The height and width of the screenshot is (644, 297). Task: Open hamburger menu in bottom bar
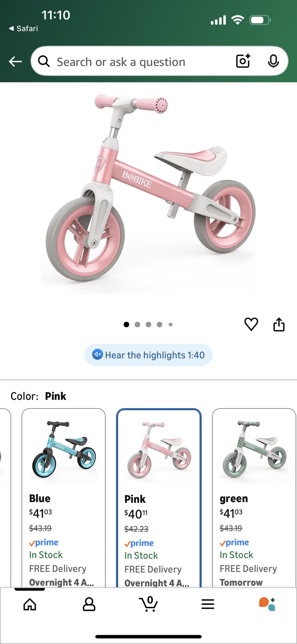coord(208,604)
